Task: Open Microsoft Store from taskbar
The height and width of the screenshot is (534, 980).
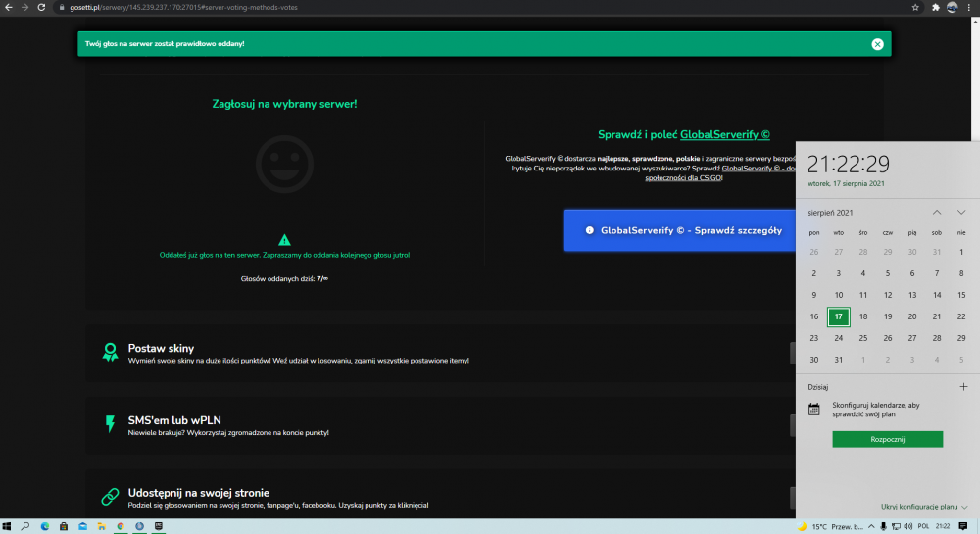Action: (64, 526)
